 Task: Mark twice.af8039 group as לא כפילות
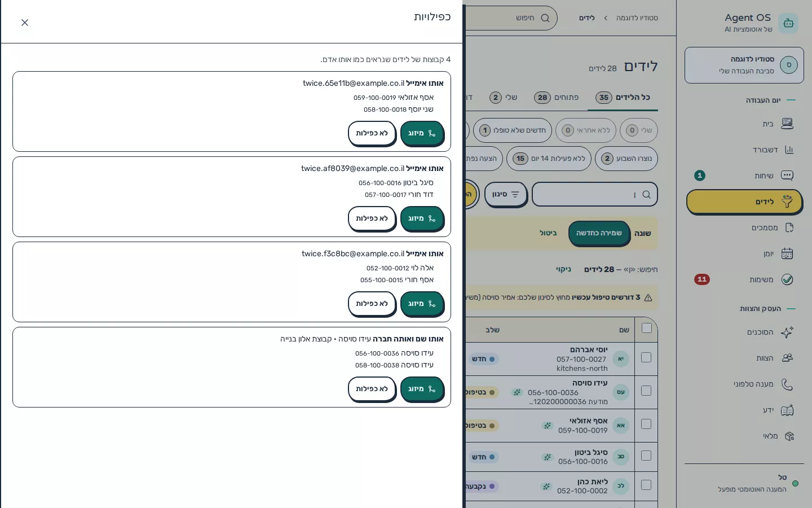372,219
